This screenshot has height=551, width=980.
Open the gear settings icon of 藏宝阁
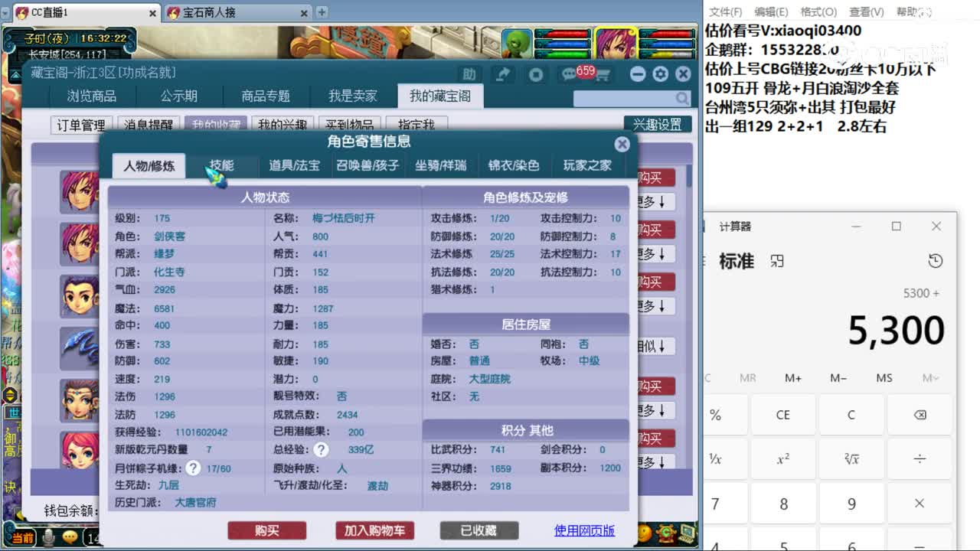tap(661, 74)
